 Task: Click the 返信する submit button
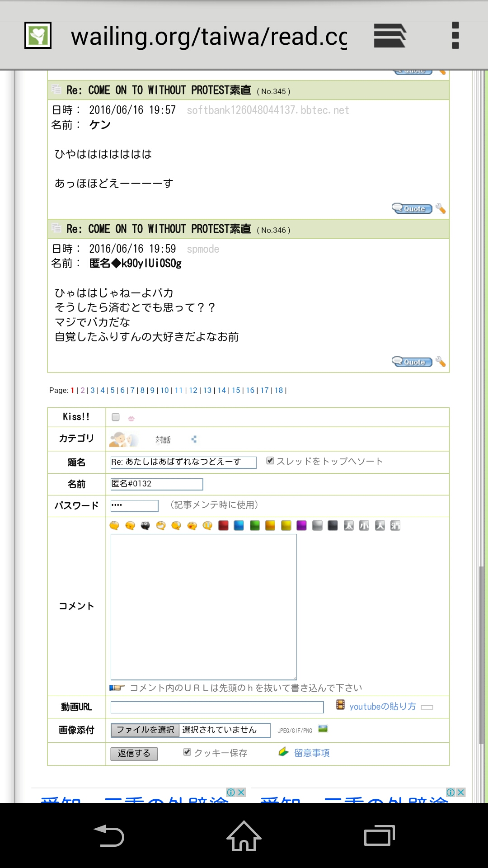coord(134,753)
